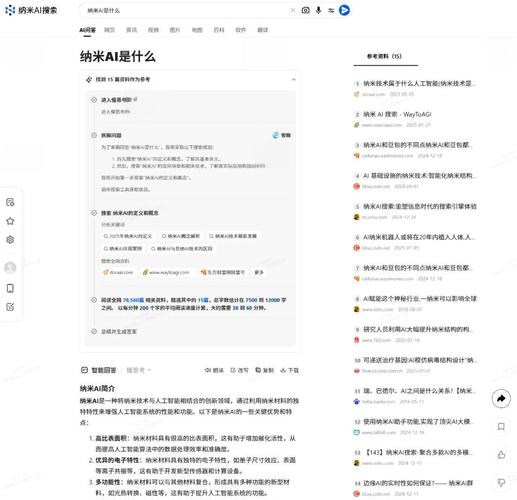The width and height of the screenshot is (517, 500).
Task: Click the 纳米AI概念解析 keyword chip
Action: tap(180, 236)
